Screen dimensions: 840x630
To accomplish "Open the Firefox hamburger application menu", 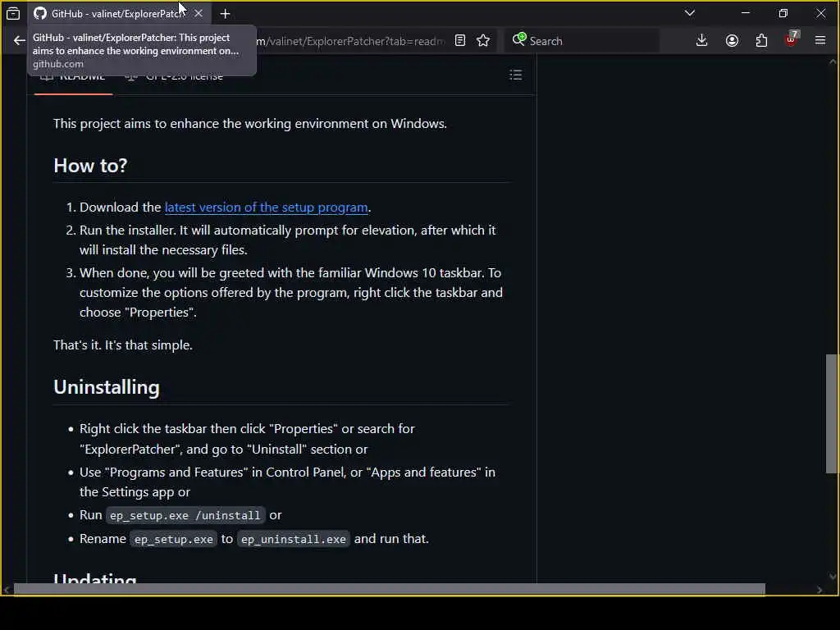I will [820, 41].
